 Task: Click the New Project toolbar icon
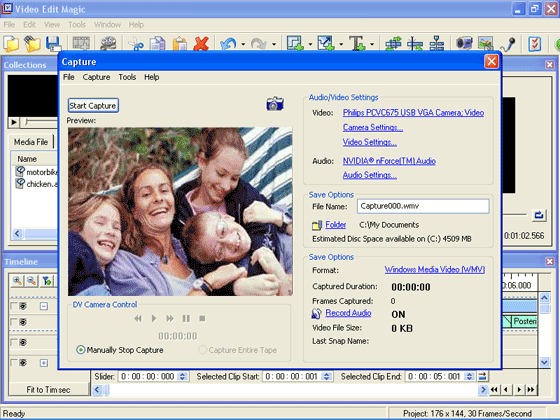[11, 44]
